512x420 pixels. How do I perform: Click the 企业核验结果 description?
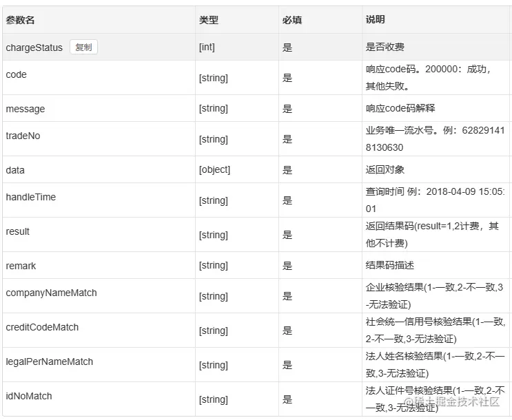[434, 296]
